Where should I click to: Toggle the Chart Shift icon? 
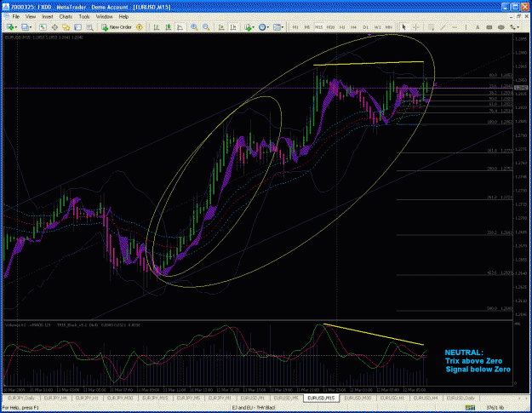click(x=233, y=27)
